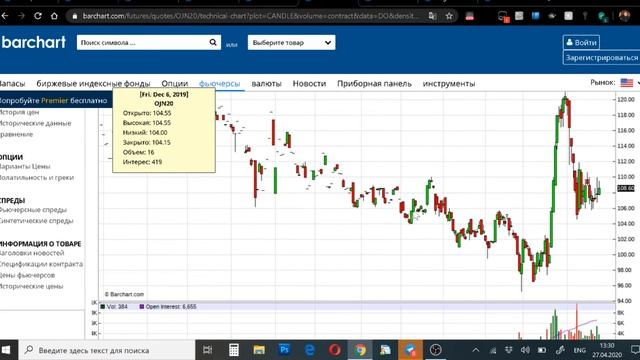Select the фьючерсы tab
Screen dimensions: 640x360
tap(220, 84)
